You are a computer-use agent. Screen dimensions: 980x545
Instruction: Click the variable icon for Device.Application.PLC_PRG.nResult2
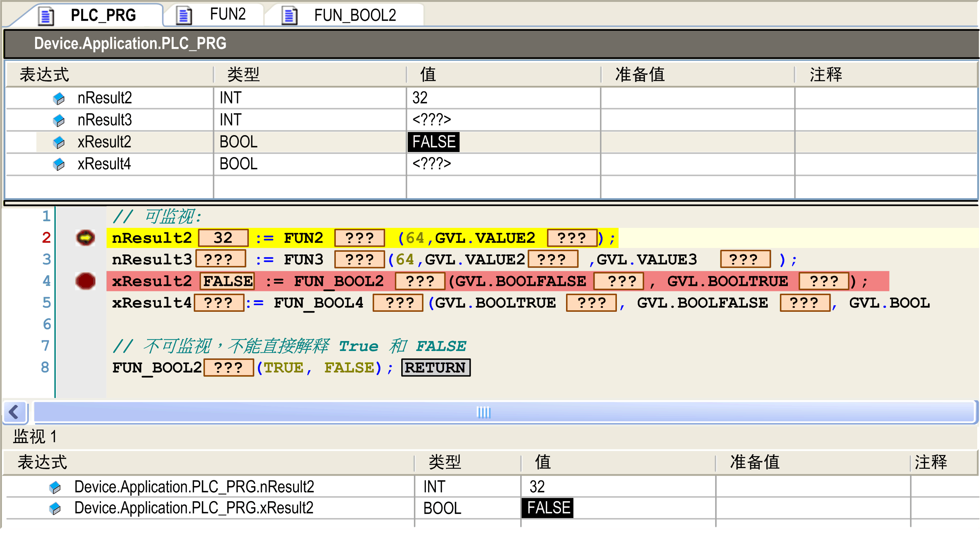tap(55, 486)
